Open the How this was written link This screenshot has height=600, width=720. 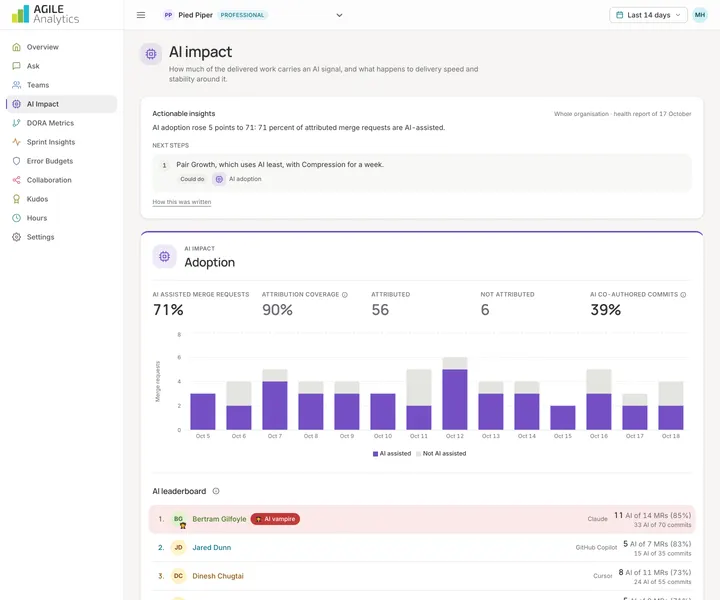tap(182, 202)
